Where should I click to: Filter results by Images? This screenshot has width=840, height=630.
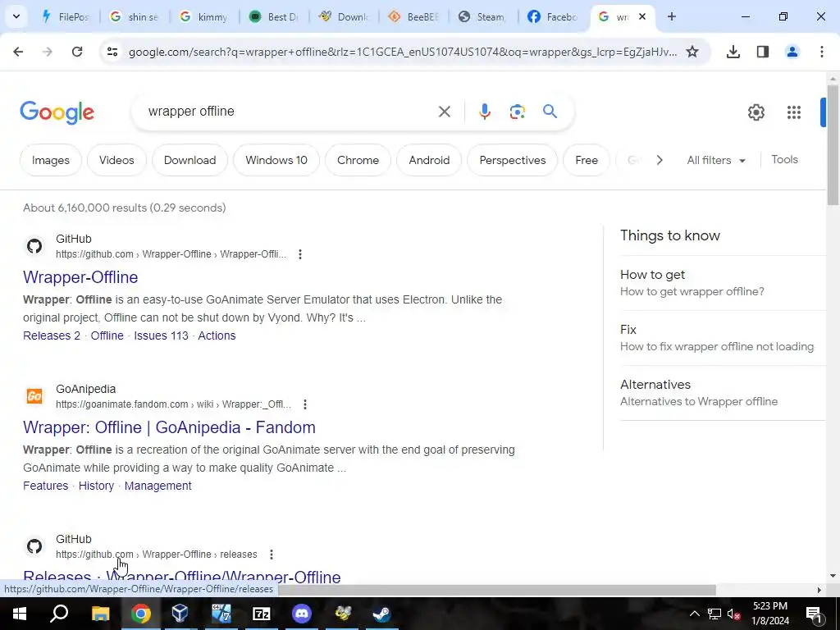click(50, 160)
